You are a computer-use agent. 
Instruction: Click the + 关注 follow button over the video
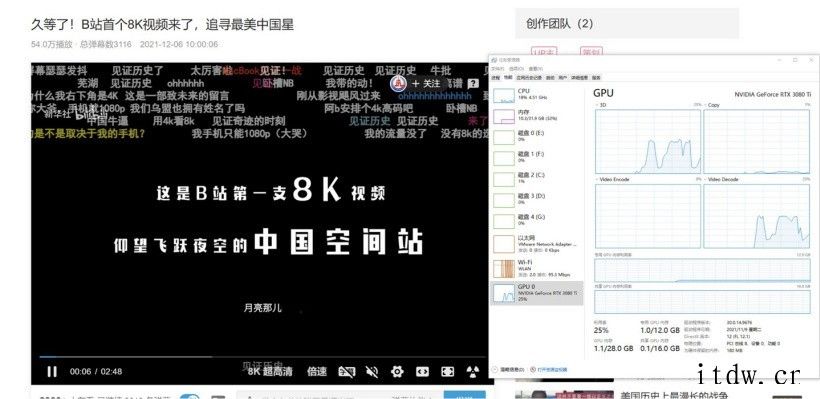pos(426,83)
